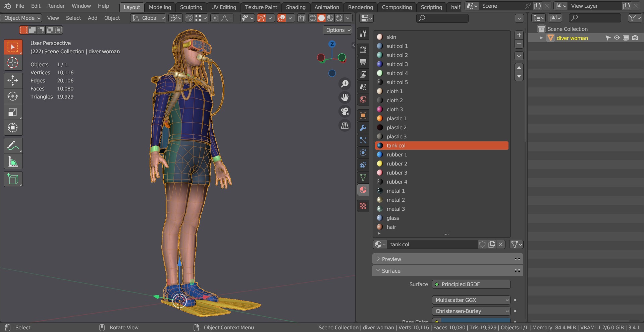The width and height of the screenshot is (644, 332).
Task: Select the Transform tool
Action: (13, 128)
